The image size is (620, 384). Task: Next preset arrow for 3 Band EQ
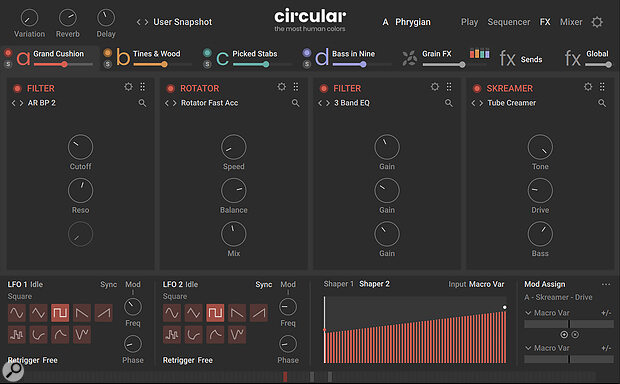[x=328, y=103]
